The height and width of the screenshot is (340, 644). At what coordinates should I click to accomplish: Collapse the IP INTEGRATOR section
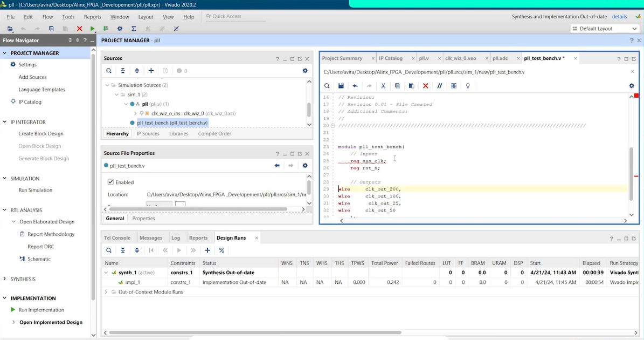click(x=5, y=122)
